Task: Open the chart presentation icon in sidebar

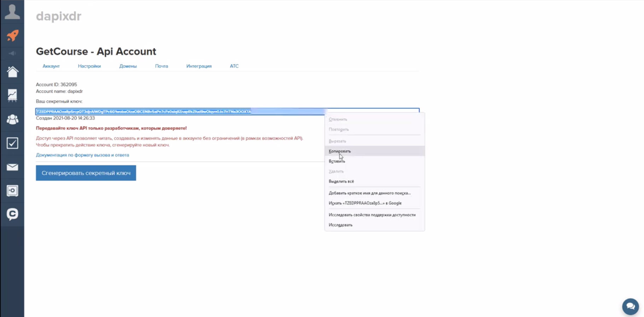Action: pos(12,95)
